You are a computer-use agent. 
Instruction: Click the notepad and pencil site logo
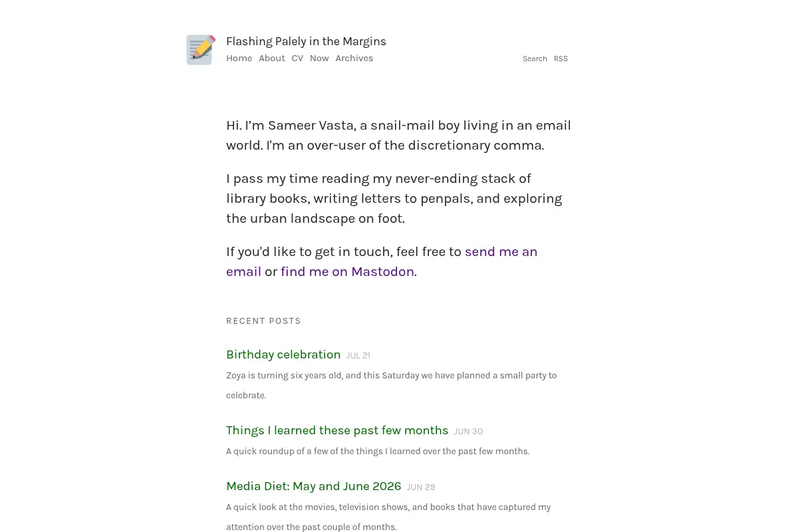click(201, 50)
